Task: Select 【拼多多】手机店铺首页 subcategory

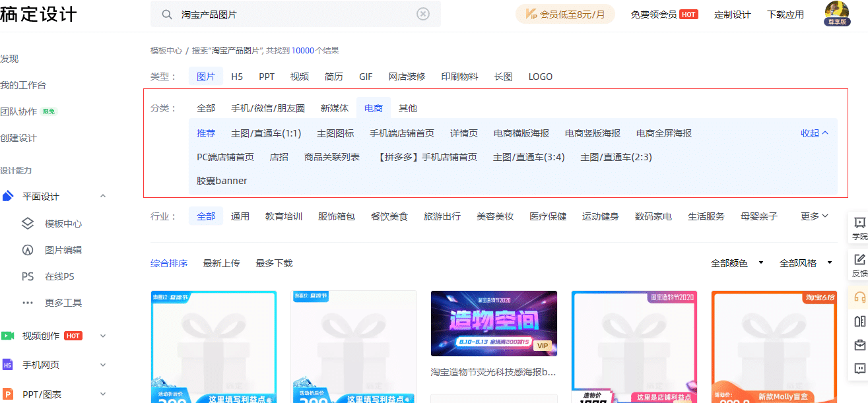Action: 426,157
